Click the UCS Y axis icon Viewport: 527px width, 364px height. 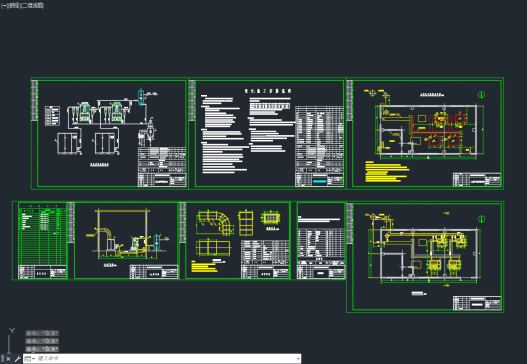click(x=12, y=331)
